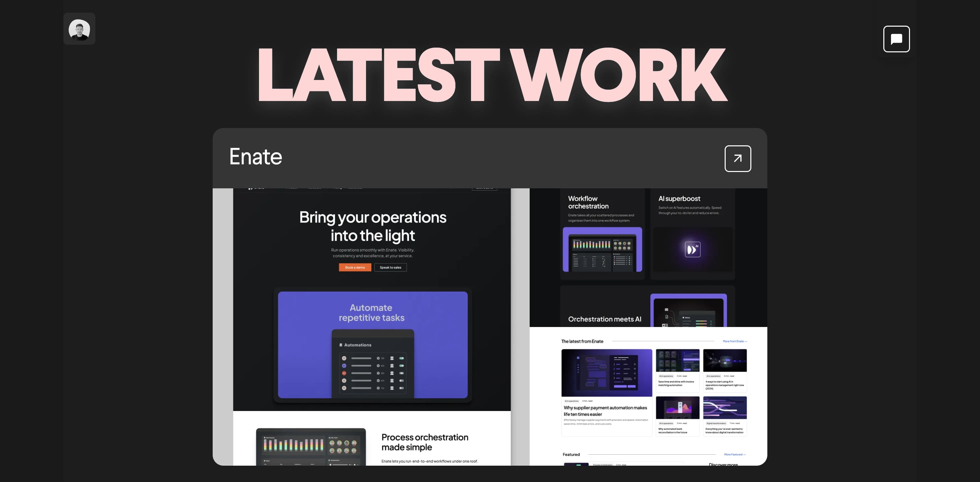Click Process orchestration made simple heading

(425, 442)
